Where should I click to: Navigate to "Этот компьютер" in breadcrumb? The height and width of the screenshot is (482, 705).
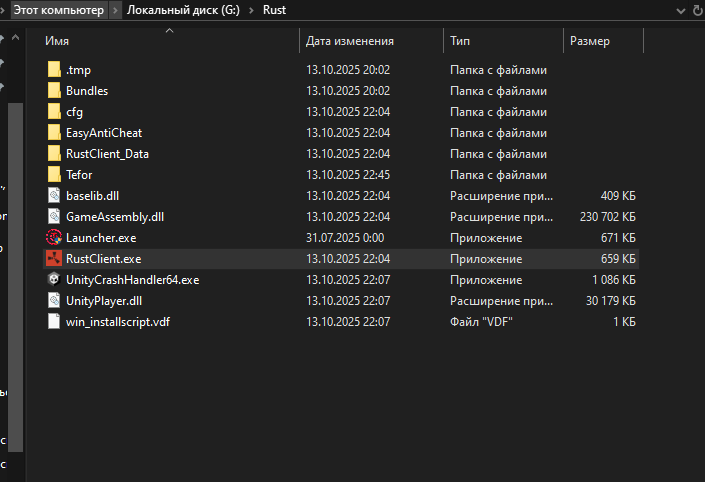[x=57, y=10]
